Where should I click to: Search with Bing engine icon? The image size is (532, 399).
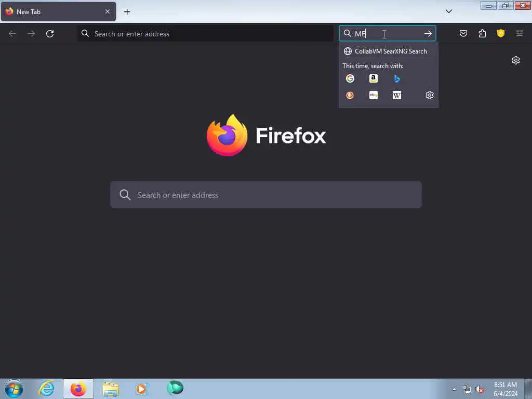click(x=396, y=78)
